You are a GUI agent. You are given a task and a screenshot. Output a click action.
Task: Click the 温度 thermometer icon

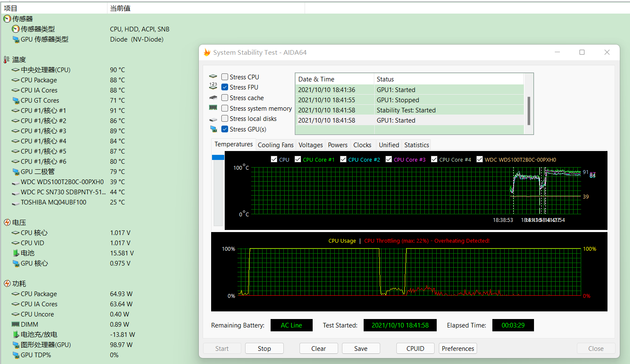point(6,59)
